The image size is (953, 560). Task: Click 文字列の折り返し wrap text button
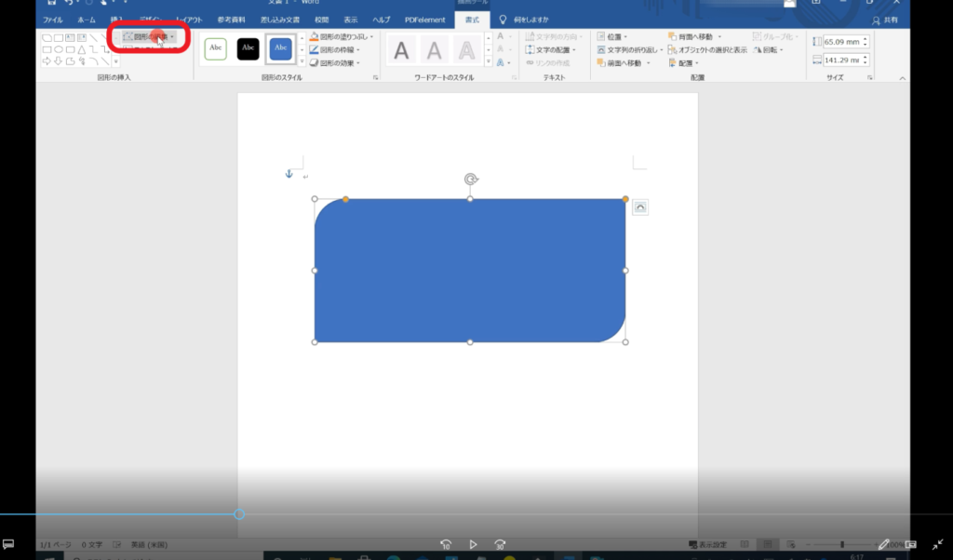click(632, 50)
